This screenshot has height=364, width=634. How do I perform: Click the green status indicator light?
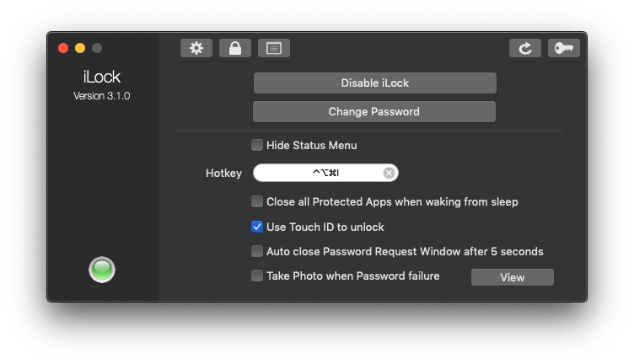coord(102,270)
